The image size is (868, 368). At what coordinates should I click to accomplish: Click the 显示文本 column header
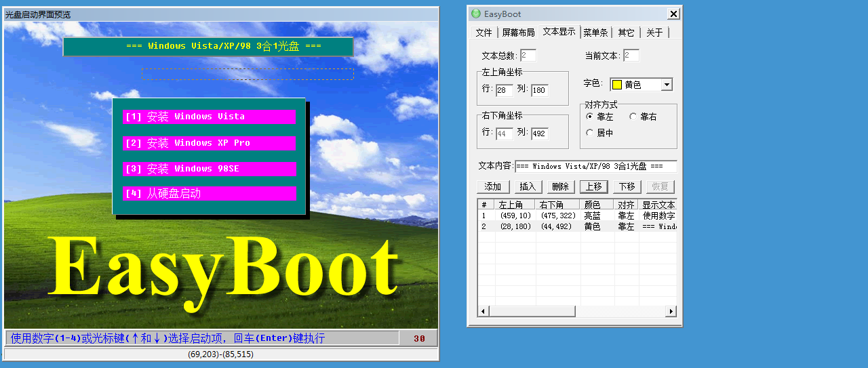(x=658, y=205)
